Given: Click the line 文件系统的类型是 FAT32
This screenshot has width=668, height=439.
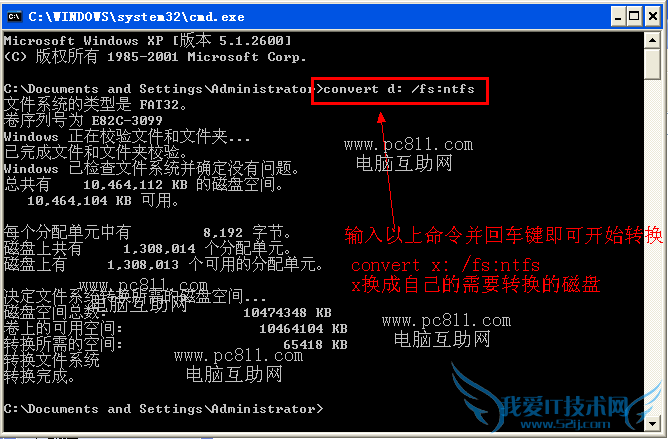Looking at the screenshot, I should pyautogui.click(x=95, y=104).
